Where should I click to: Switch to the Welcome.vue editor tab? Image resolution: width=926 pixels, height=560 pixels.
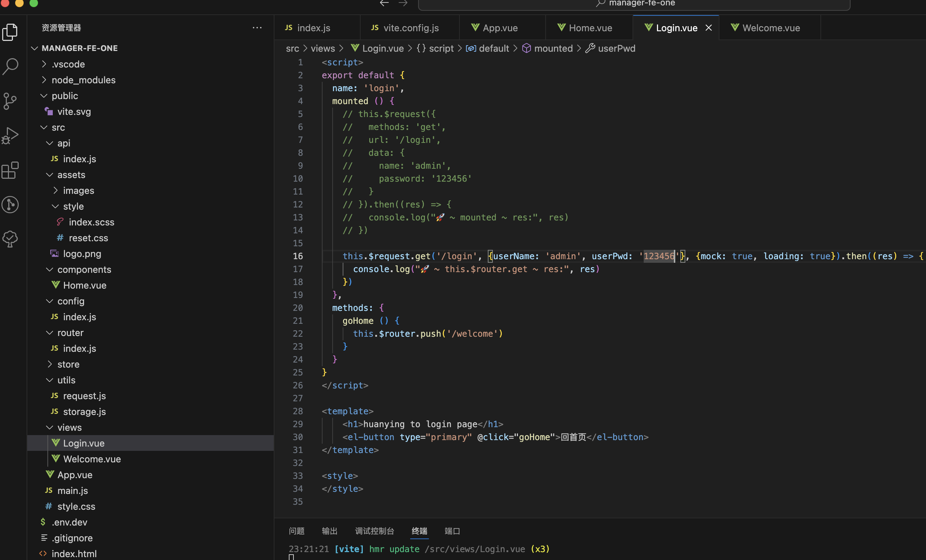(770, 28)
